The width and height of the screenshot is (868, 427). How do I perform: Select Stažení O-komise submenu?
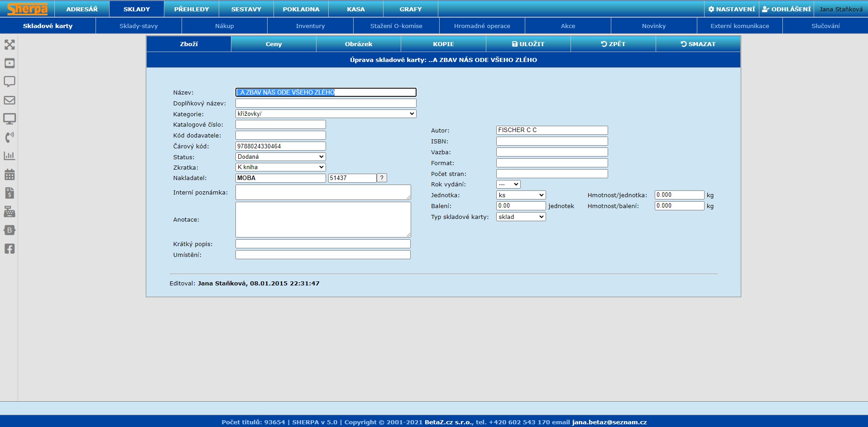(x=396, y=26)
